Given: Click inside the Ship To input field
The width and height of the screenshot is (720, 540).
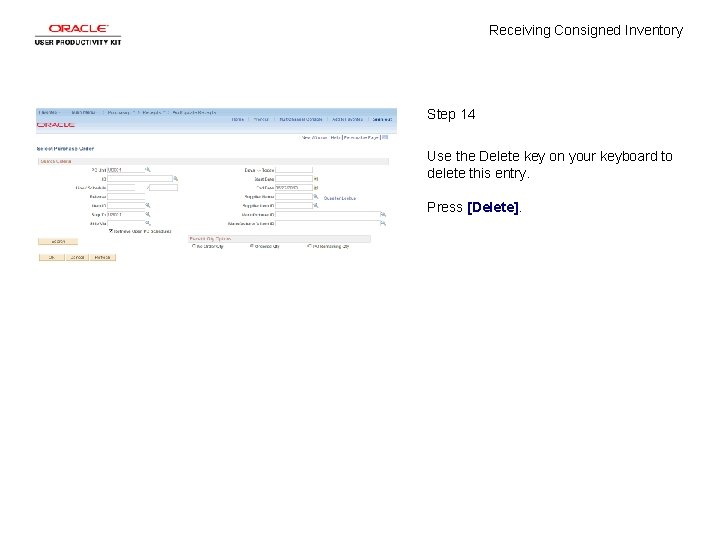Looking at the screenshot, I should pyautogui.click(x=126, y=214).
